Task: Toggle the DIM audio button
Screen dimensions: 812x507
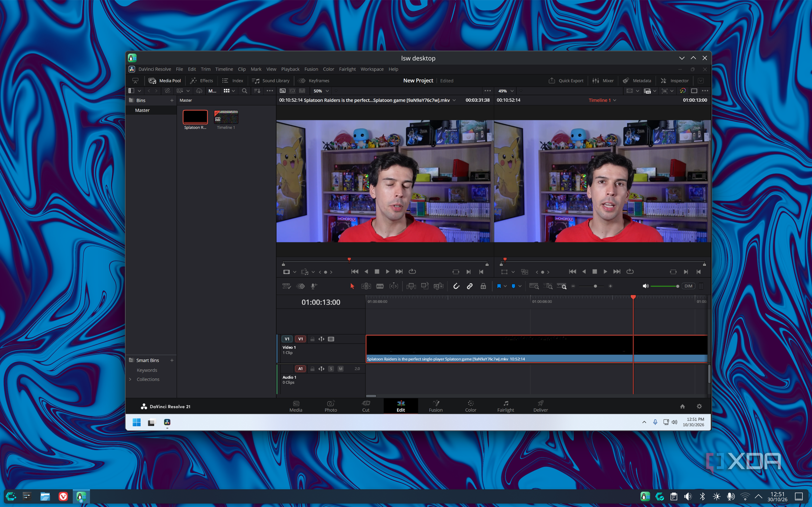Action: [688, 286]
